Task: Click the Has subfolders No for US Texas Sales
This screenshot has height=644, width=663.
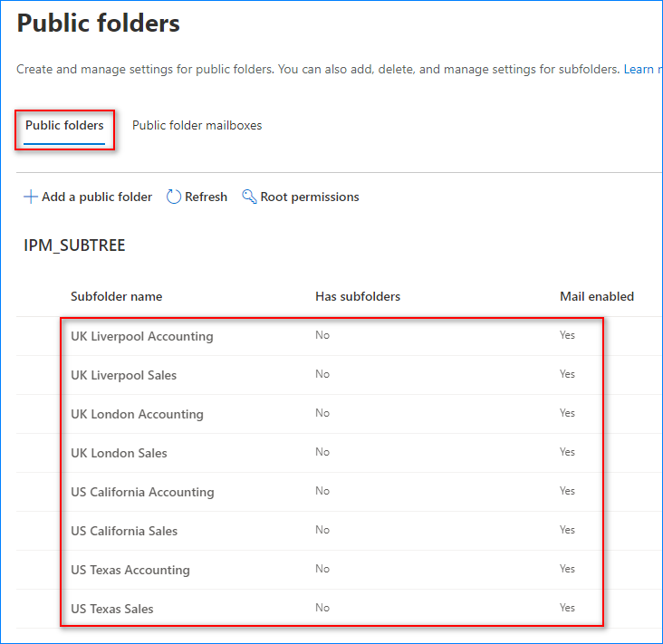Action: pos(322,608)
